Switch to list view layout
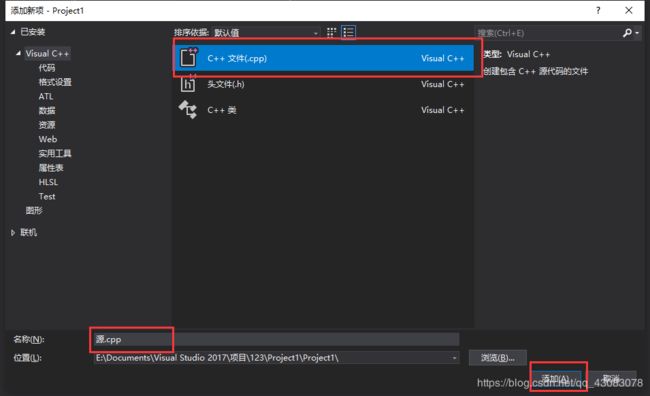The width and height of the screenshot is (650, 396). tap(349, 32)
